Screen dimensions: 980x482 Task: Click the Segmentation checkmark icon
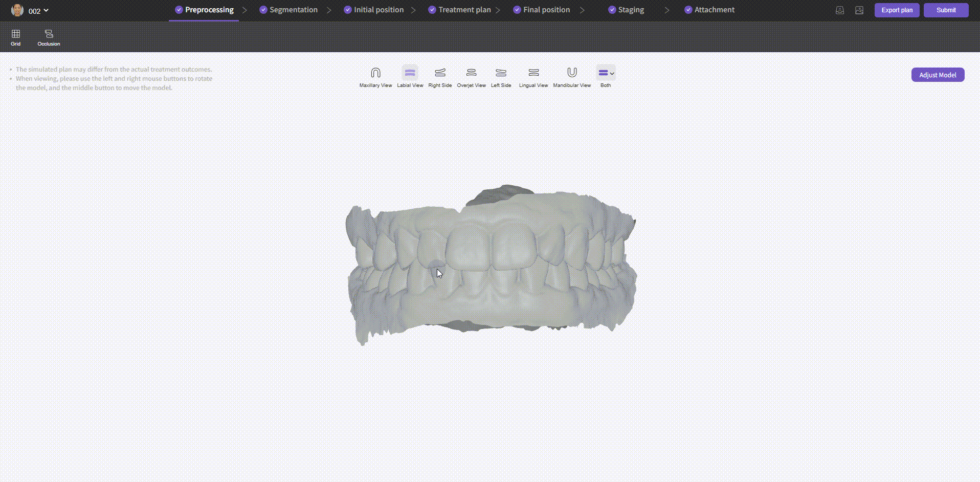[263, 10]
